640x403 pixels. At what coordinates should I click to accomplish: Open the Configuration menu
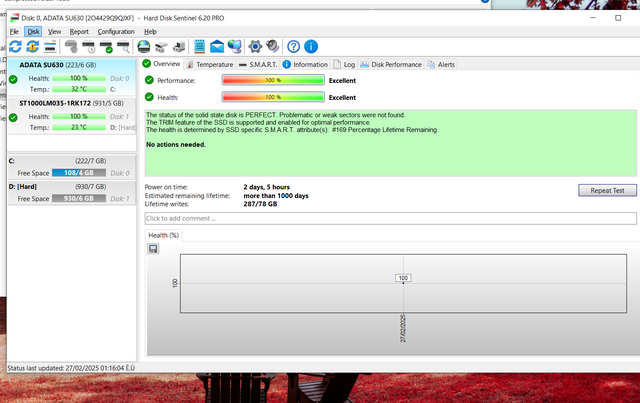pos(115,31)
